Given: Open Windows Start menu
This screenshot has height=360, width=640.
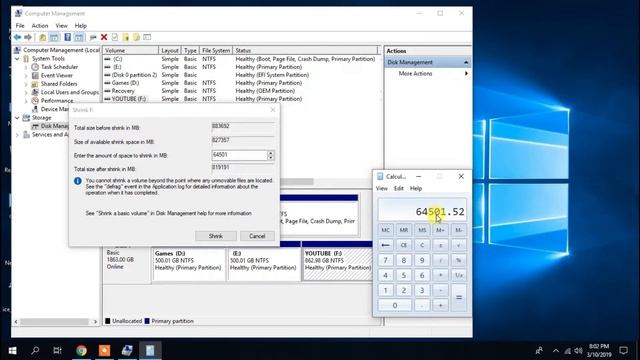Looking at the screenshot, I should [12, 351].
